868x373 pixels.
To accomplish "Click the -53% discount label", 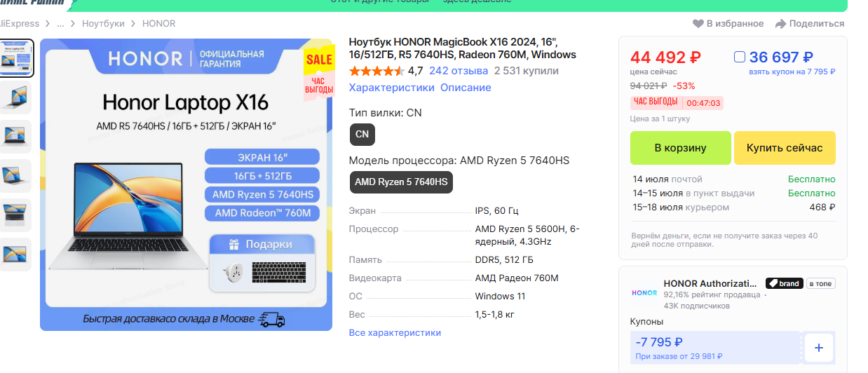I will point(684,86).
